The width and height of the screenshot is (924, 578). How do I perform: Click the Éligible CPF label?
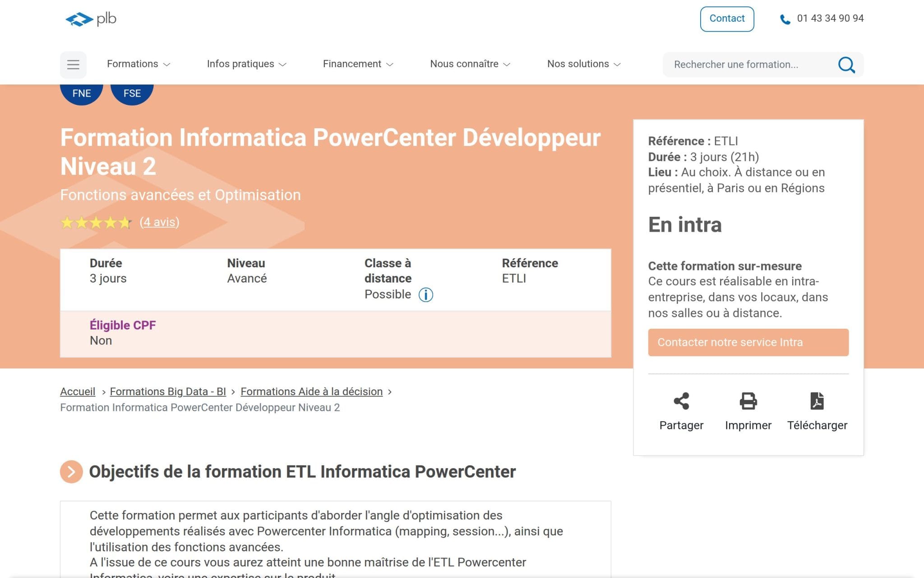click(x=123, y=325)
